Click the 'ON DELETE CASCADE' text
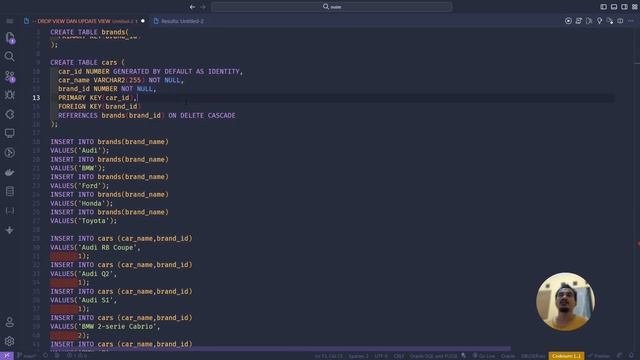This screenshot has width=640, height=360. [x=202, y=116]
